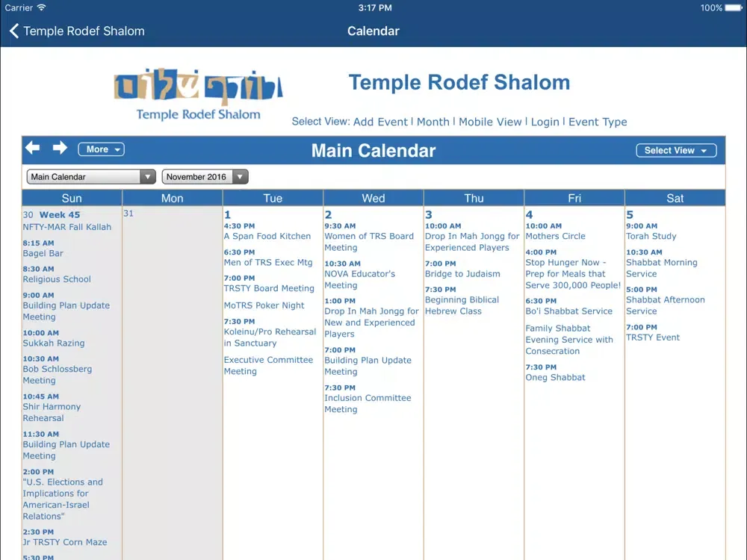Open the Shabbat Morning Service event

(x=662, y=268)
